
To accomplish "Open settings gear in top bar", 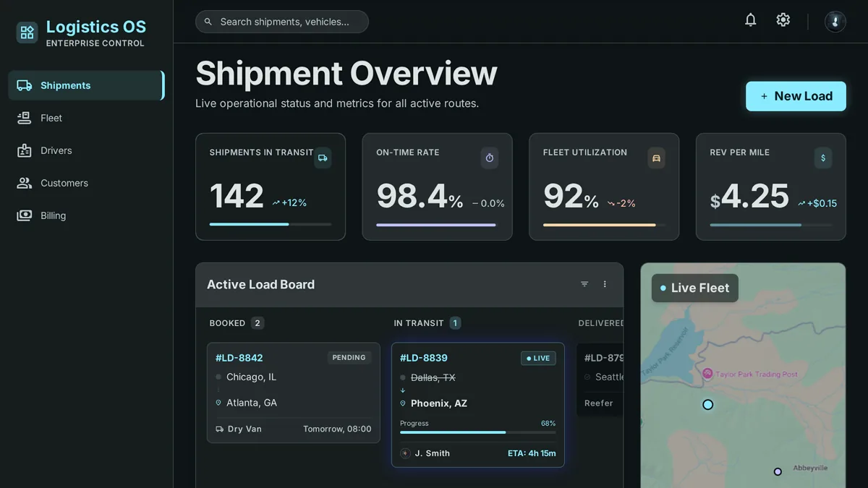I will tap(783, 20).
